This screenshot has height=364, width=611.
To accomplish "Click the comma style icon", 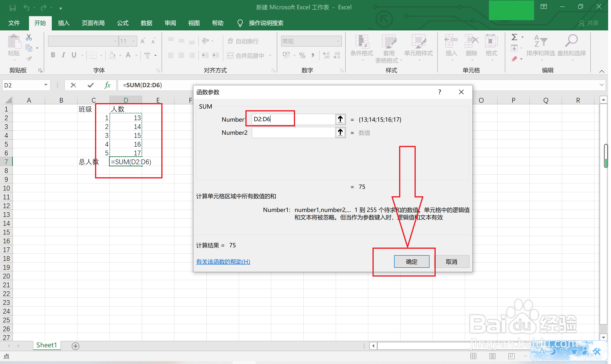I will pos(313,55).
